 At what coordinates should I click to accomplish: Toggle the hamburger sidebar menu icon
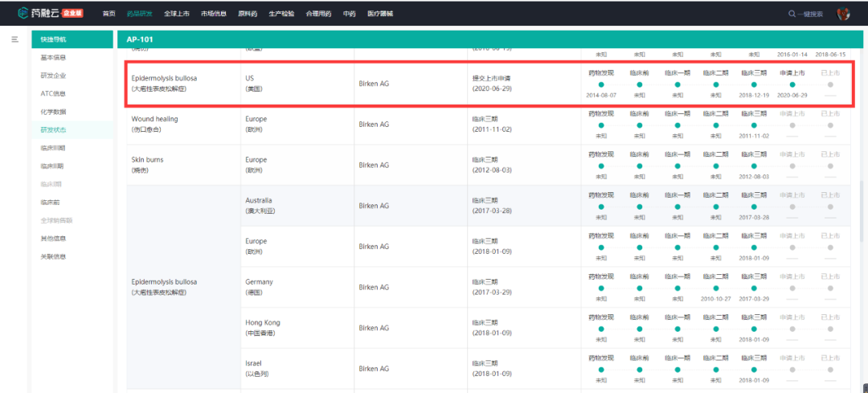15,39
